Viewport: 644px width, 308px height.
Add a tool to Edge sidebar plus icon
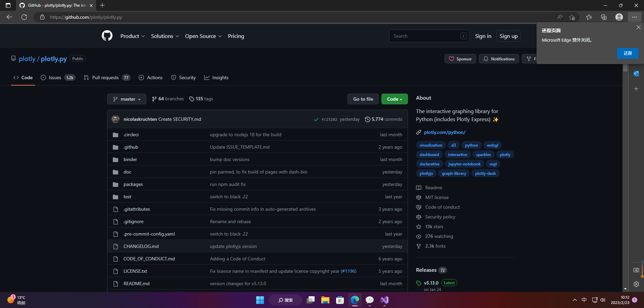pyautogui.click(x=636, y=89)
